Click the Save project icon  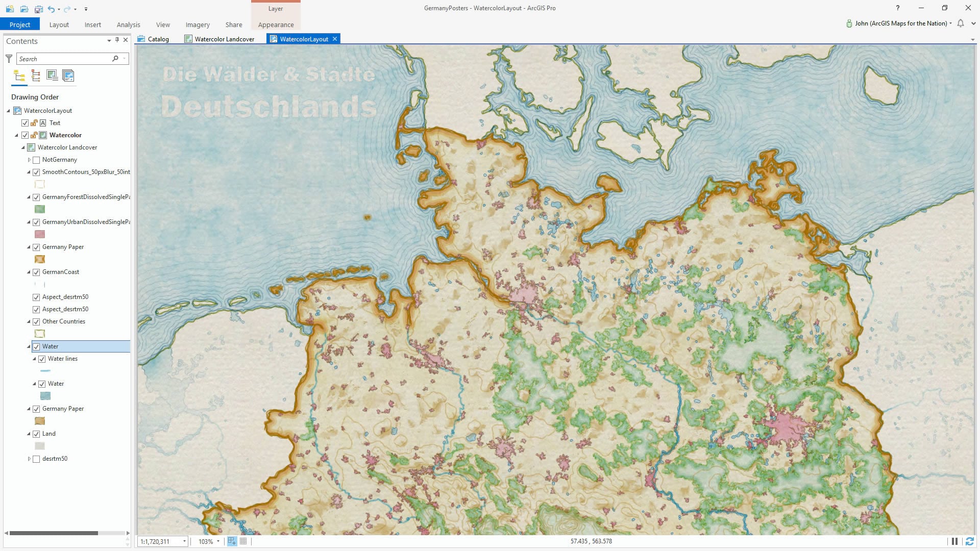(x=38, y=9)
